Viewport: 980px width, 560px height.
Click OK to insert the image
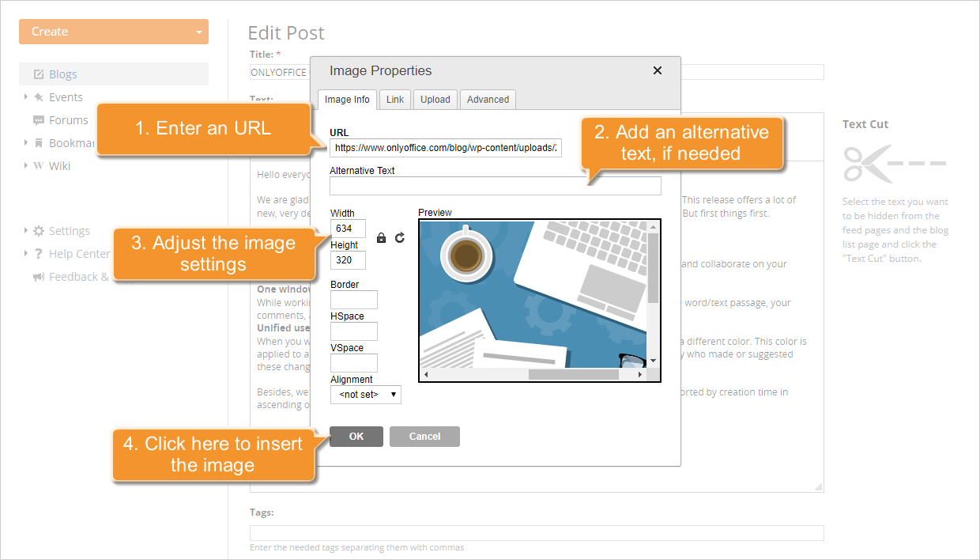point(356,436)
